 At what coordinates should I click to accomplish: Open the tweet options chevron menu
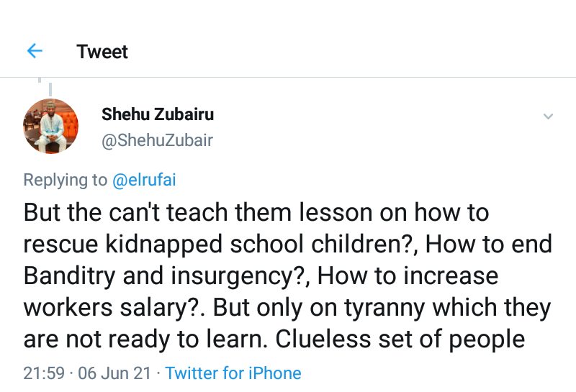[x=548, y=116]
